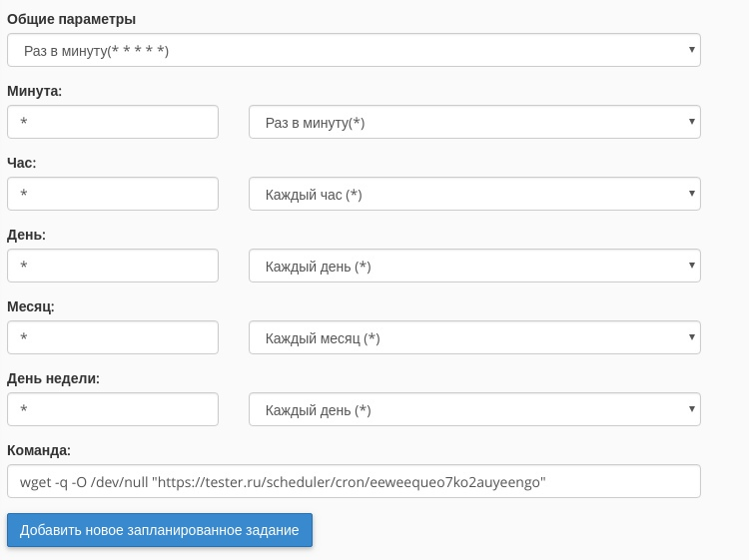Screen dimensions: 749x560
Task: Open the "Раз в минуту(* * * * *)" common settings dropdown
Action: pyautogui.click(x=354, y=50)
